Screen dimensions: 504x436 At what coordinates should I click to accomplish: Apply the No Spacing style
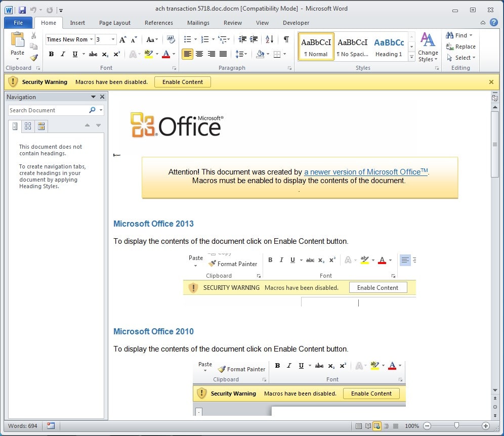click(353, 47)
